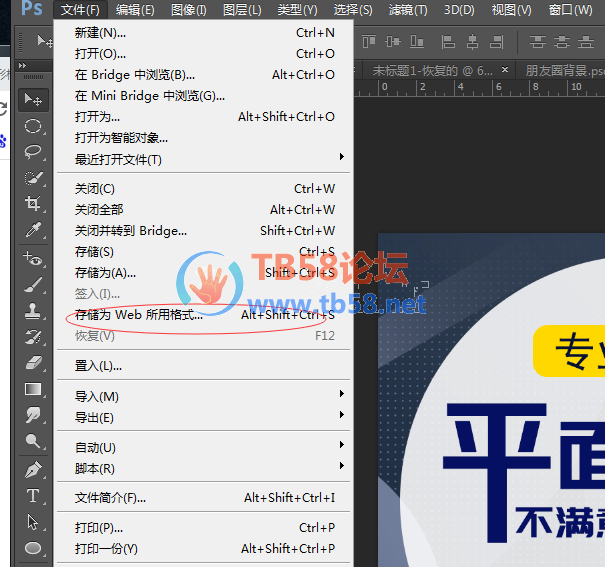This screenshot has width=605, height=567.
Task: Select the Quick Selection tool
Action: click(x=33, y=177)
